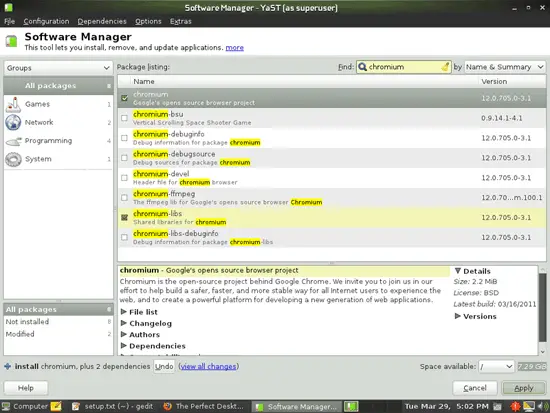Select All packages in groups list
This screenshot has height=413, width=550.
58,86
